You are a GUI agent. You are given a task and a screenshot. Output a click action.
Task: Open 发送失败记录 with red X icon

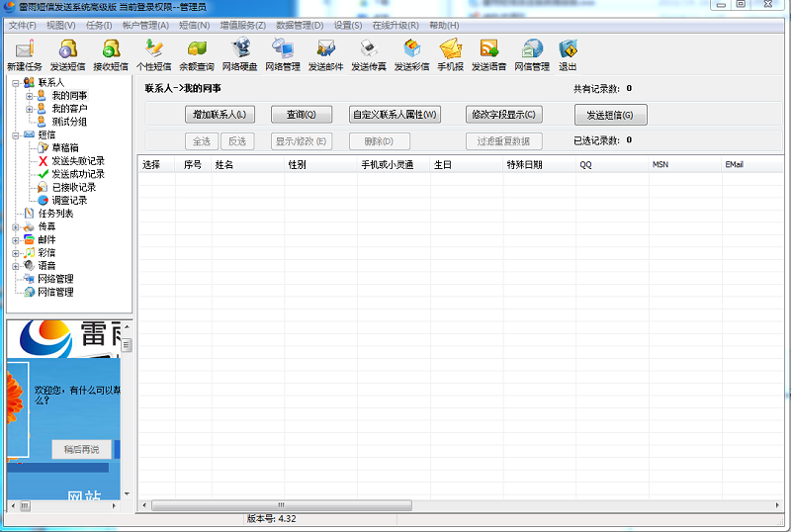(78, 161)
